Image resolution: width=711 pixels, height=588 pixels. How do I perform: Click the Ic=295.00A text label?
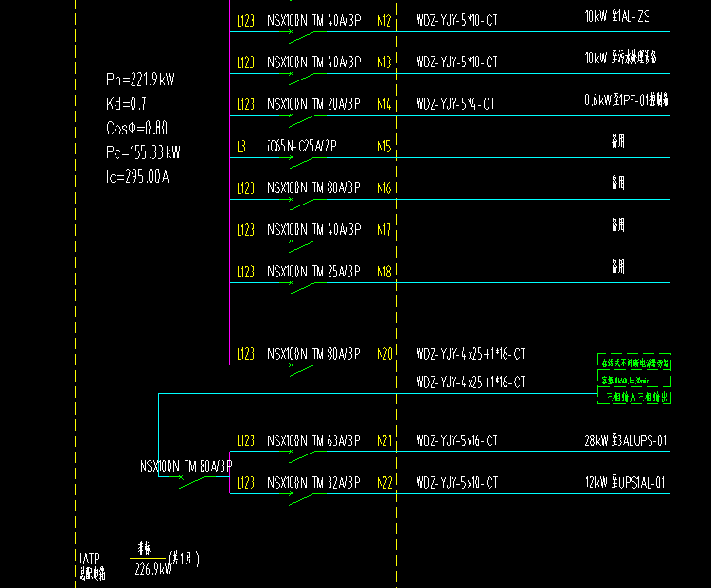pyautogui.click(x=137, y=177)
